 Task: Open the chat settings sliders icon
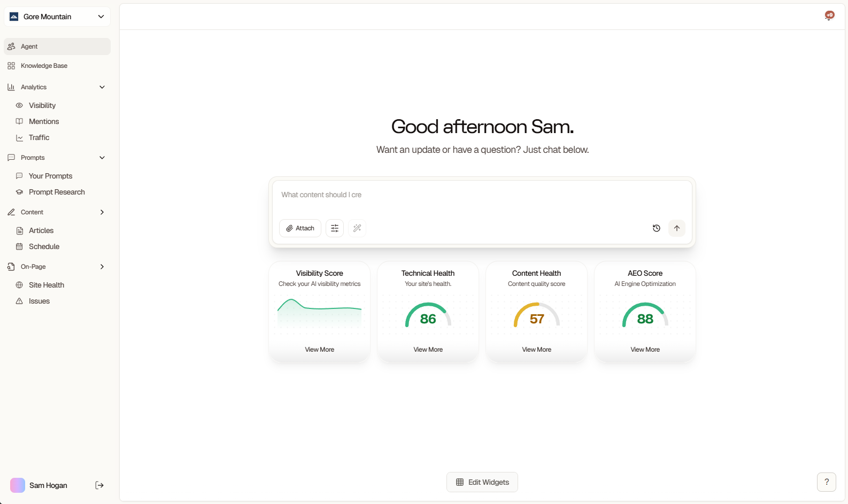pyautogui.click(x=335, y=228)
